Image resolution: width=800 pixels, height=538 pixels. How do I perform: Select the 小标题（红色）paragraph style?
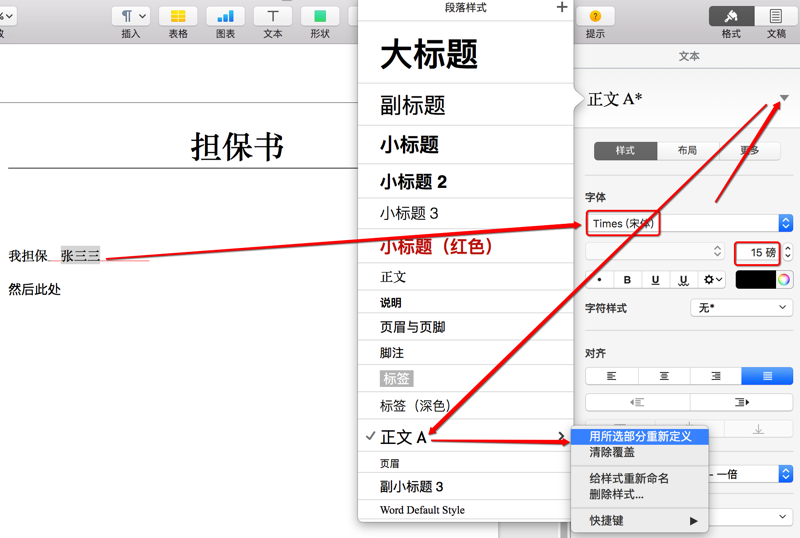(x=466, y=246)
